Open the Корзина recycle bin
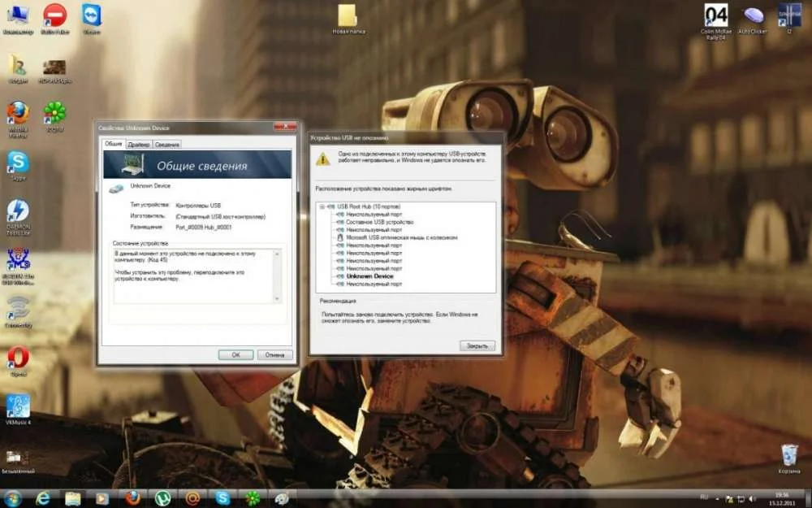This screenshot has width=812, height=508. click(789, 458)
